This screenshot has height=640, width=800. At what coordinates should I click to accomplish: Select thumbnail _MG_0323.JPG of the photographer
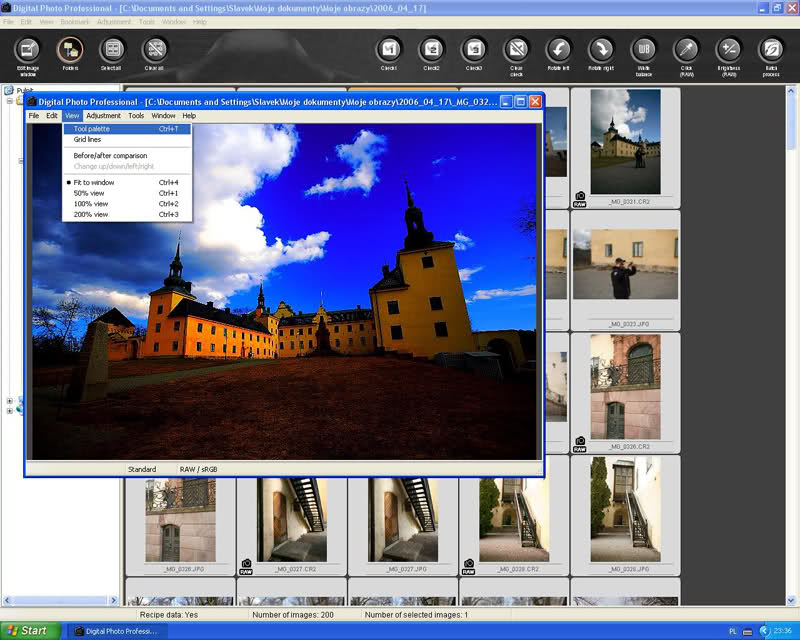626,270
